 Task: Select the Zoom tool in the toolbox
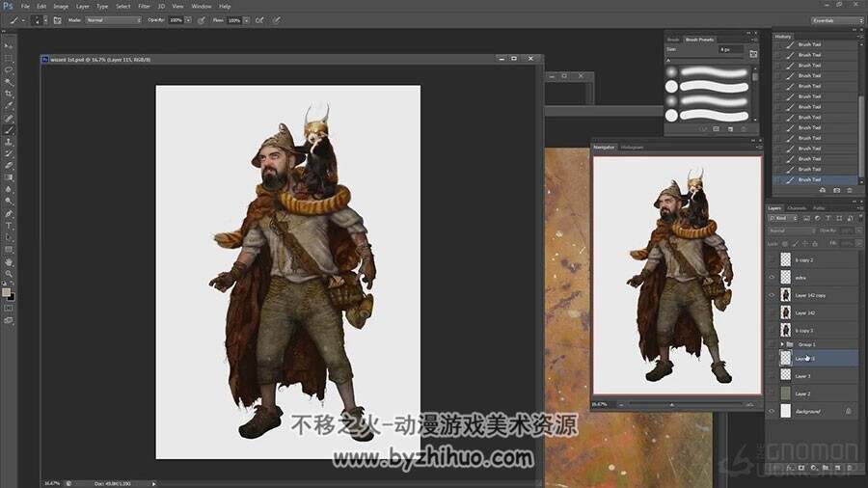(x=9, y=273)
